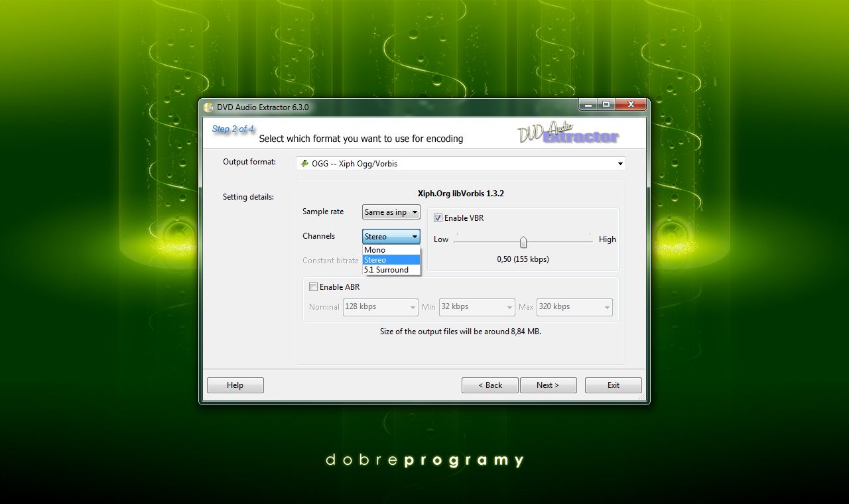Open the Output format dropdown
The image size is (849, 504).
461,163
